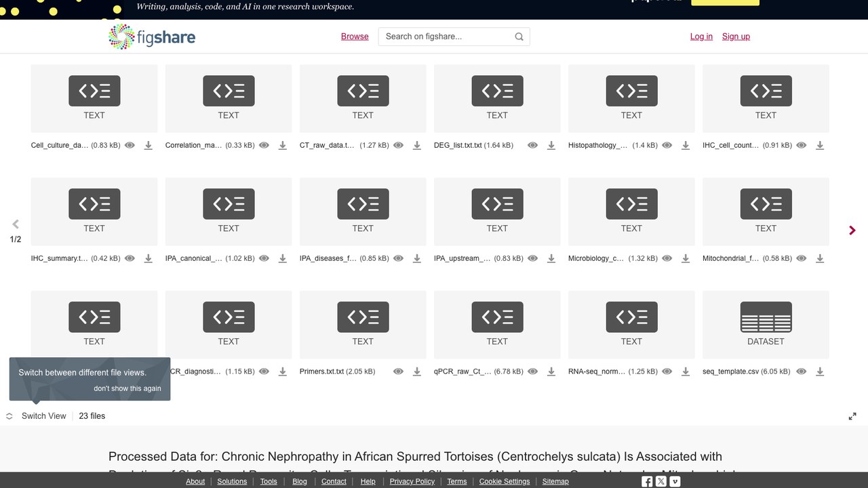
Task: Download the Correlation_ma file
Action: [282, 145]
